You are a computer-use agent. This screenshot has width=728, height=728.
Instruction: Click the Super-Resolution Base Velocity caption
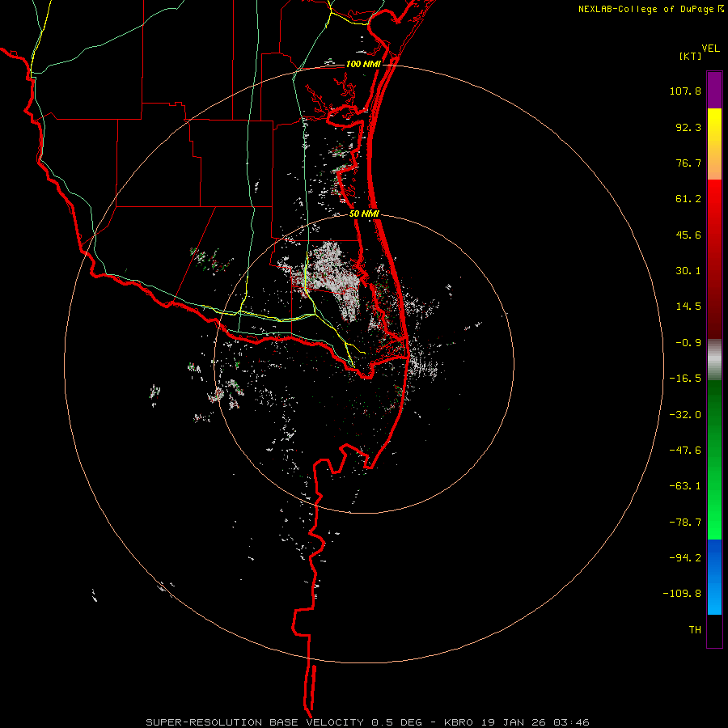coord(367,722)
